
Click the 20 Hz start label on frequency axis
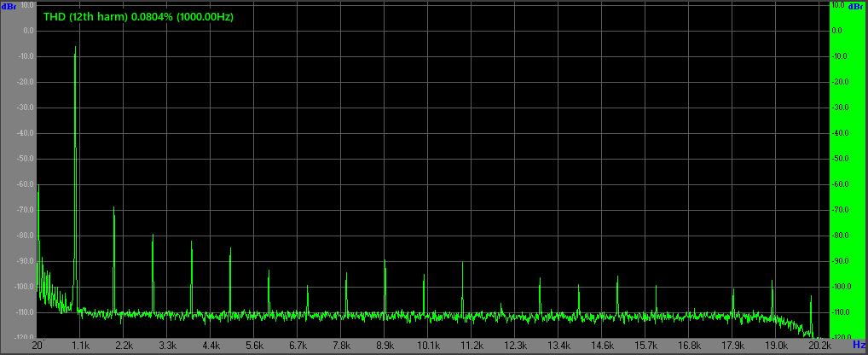click(x=38, y=346)
